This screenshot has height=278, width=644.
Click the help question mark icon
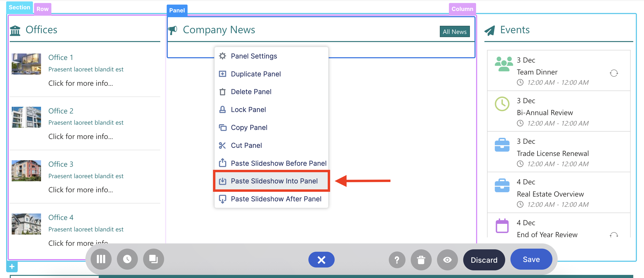tap(397, 260)
